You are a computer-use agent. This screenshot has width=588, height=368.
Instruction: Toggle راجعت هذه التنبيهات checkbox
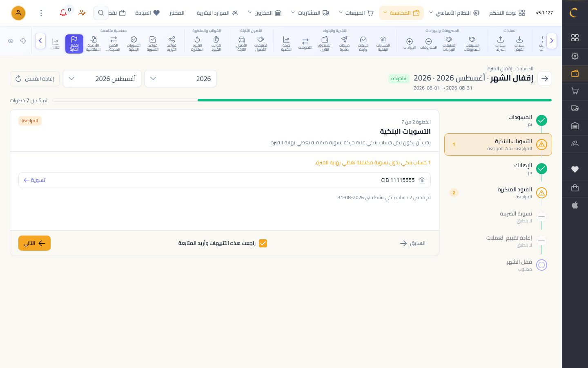pos(263,243)
